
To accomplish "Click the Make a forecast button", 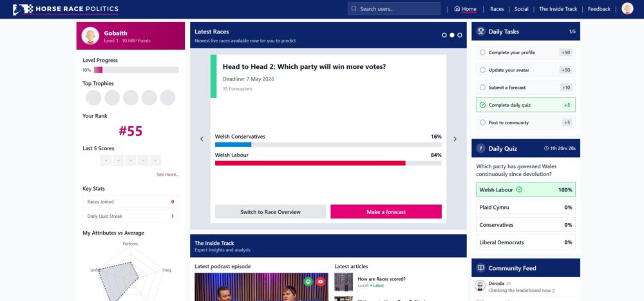I will [386, 212].
